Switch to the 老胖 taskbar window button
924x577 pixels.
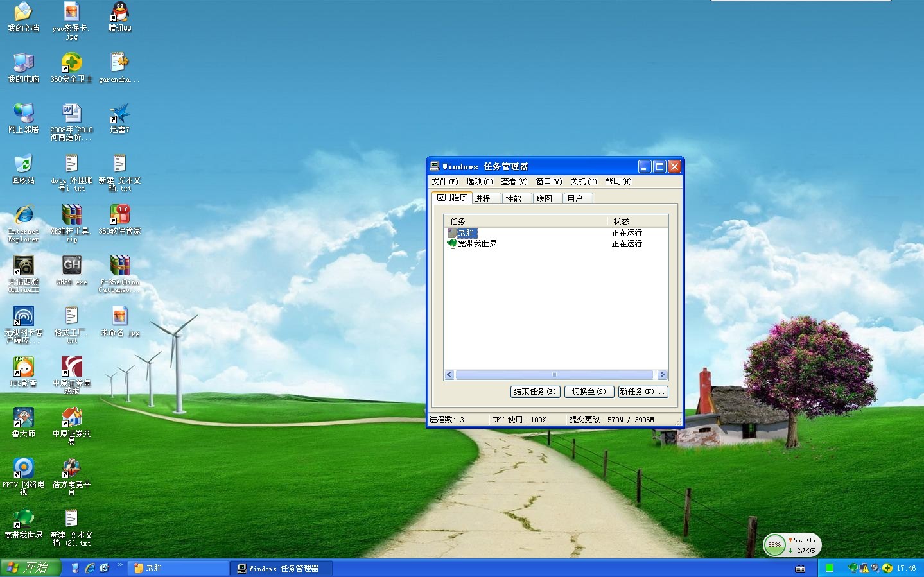pos(179,568)
